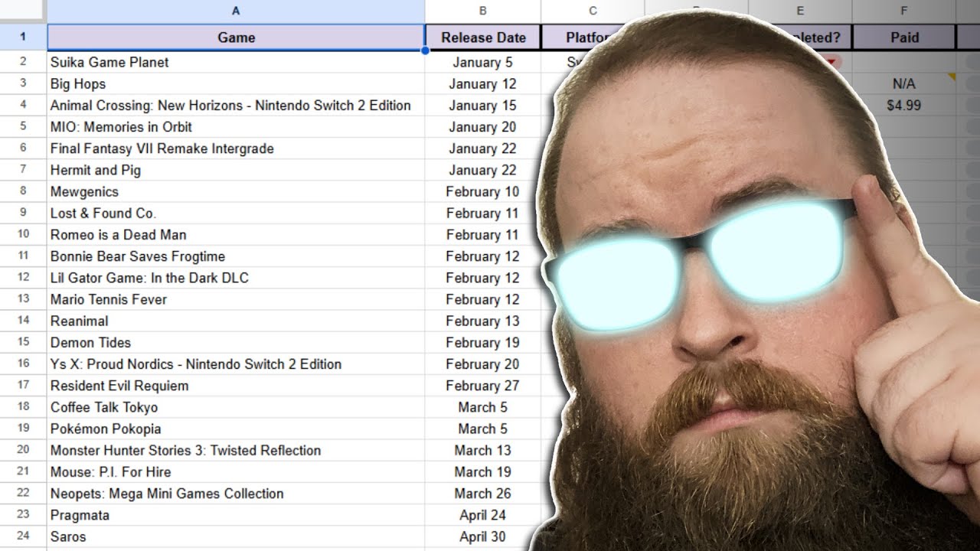Click the "Neopets: Mega Mini Games Collection" cell

(236, 493)
